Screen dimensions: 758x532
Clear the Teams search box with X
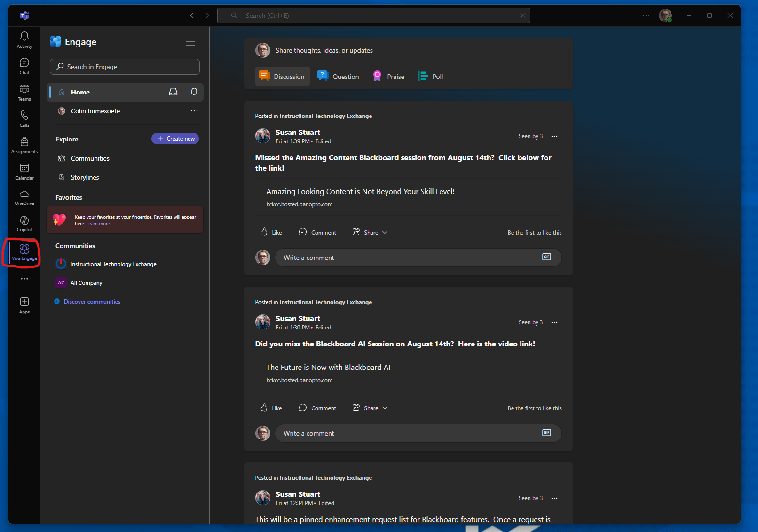[522, 16]
